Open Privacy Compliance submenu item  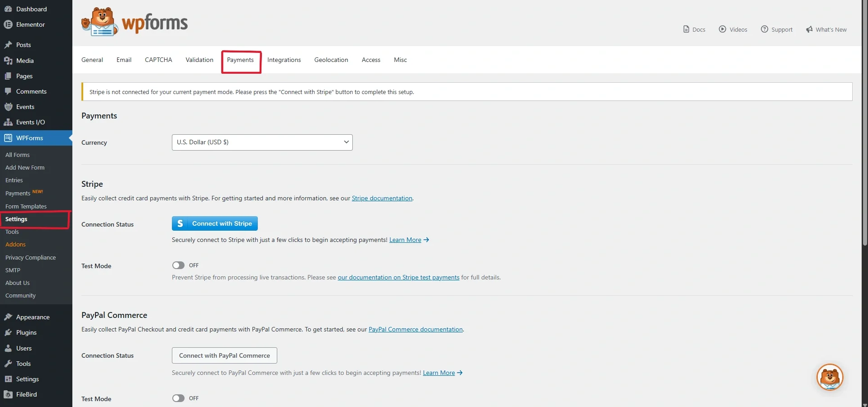[31, 257]
